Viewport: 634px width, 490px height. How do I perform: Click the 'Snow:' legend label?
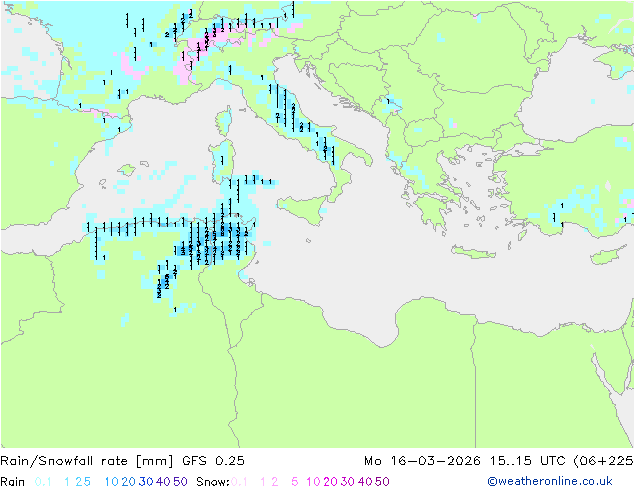coord(213,482)
